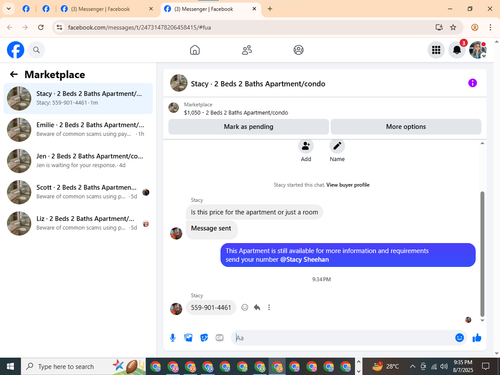Click the @Stacy Sheehan mention
Image resolution: width=500 pixels, height=375 pixels.
point(304,260)
